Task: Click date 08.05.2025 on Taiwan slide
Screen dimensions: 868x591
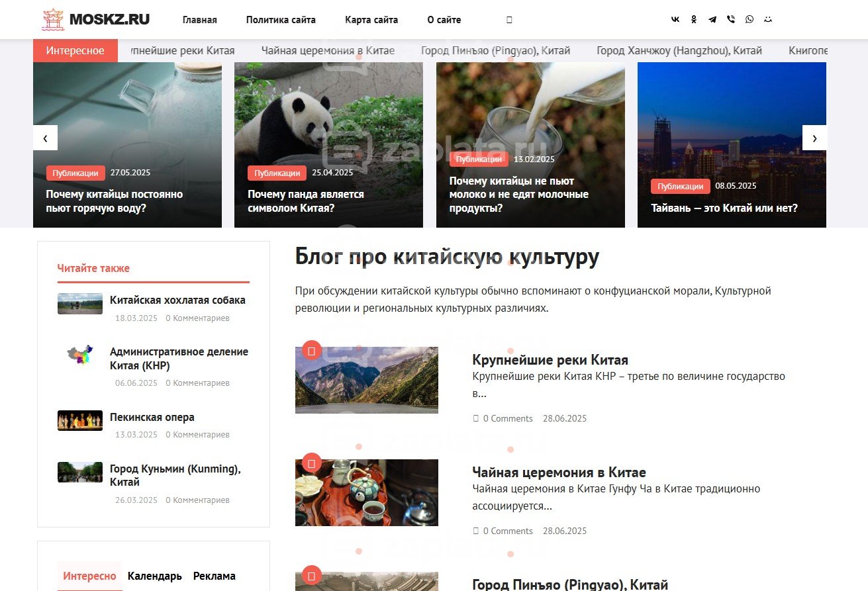Action: tap(736, 186)
